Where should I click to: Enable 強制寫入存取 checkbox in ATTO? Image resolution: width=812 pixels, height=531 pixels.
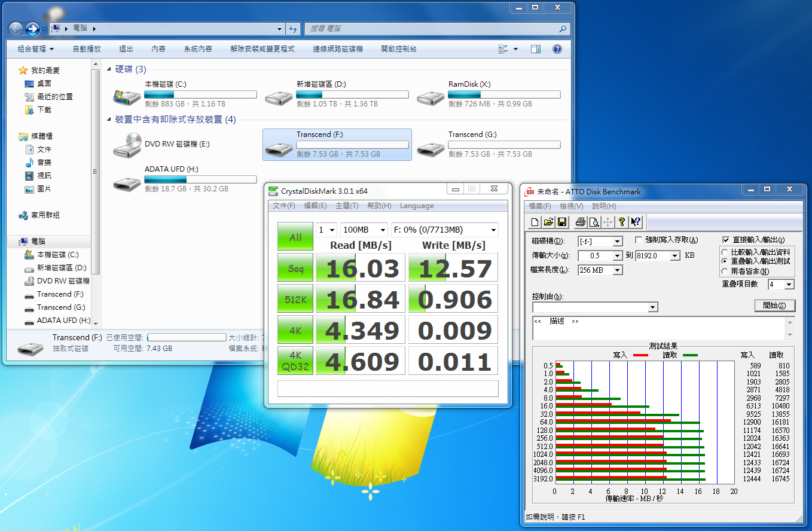(x=639, y=240)
